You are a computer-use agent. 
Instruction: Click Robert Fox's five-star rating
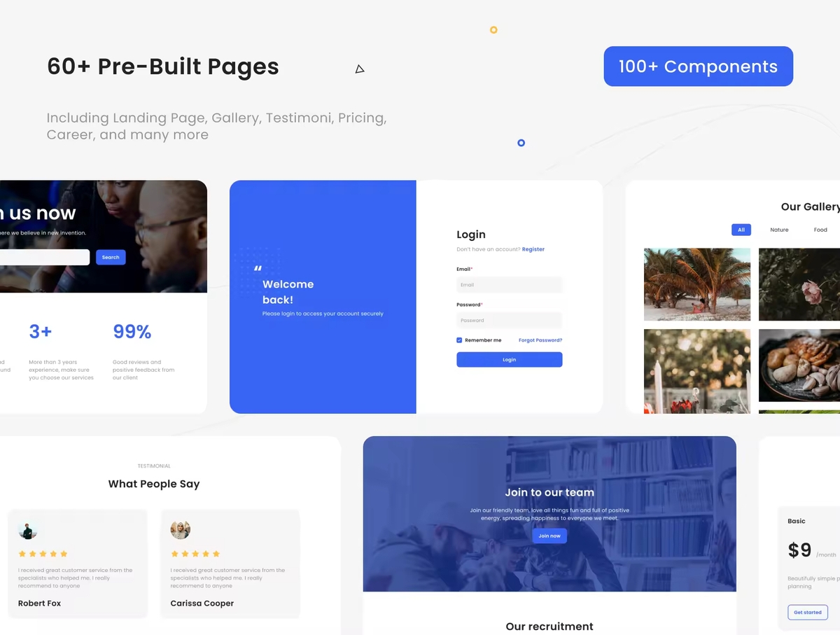43,554
